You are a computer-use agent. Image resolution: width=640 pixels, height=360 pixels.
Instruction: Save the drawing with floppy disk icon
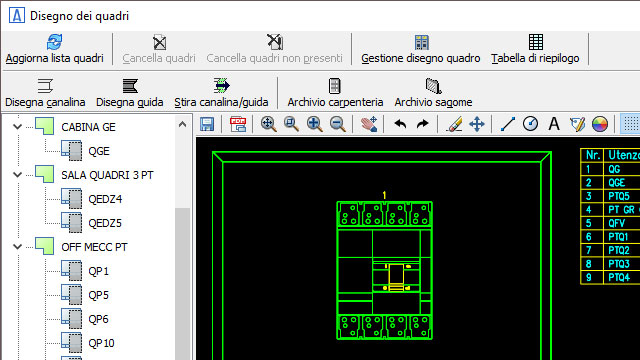pos(207,124)
